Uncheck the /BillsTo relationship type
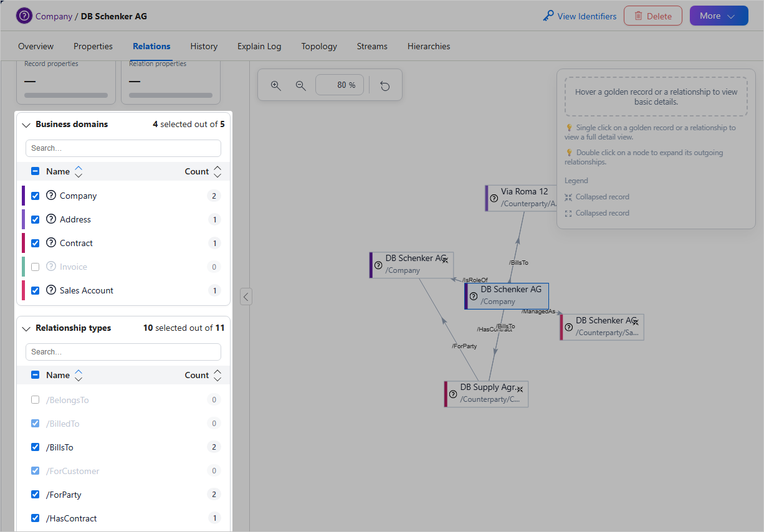764x532 pixels. (x=36, y=447)
